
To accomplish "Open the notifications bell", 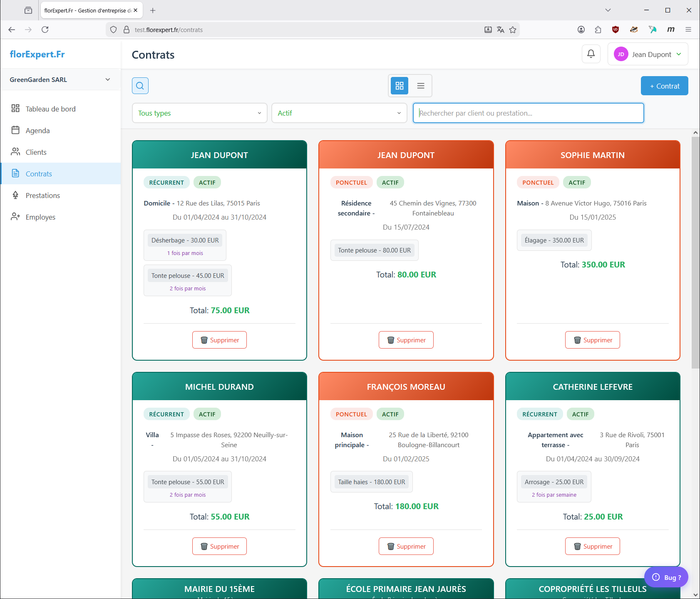I will pyautogui.click(x=591, y=54).
